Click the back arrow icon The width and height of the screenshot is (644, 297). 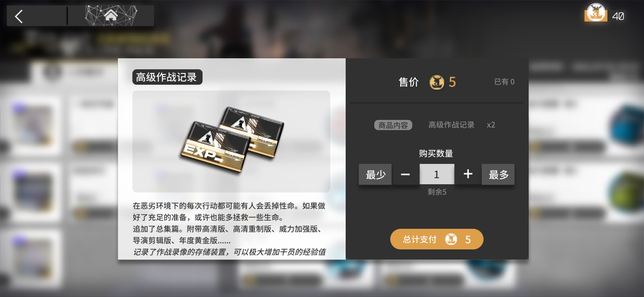point(19,16)
